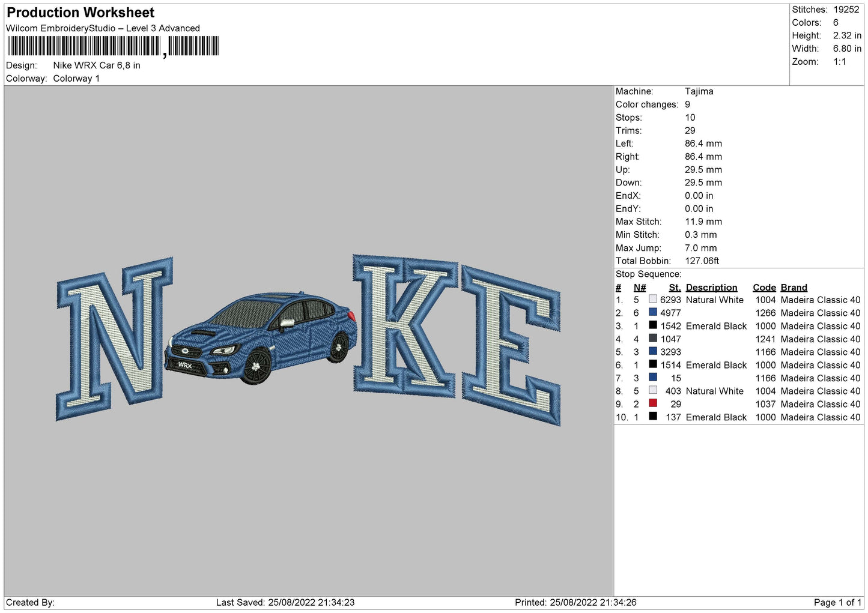Click the 'St.' column header
The width and height of the screenshot is (868, 613).
click(x=675, y=288)
